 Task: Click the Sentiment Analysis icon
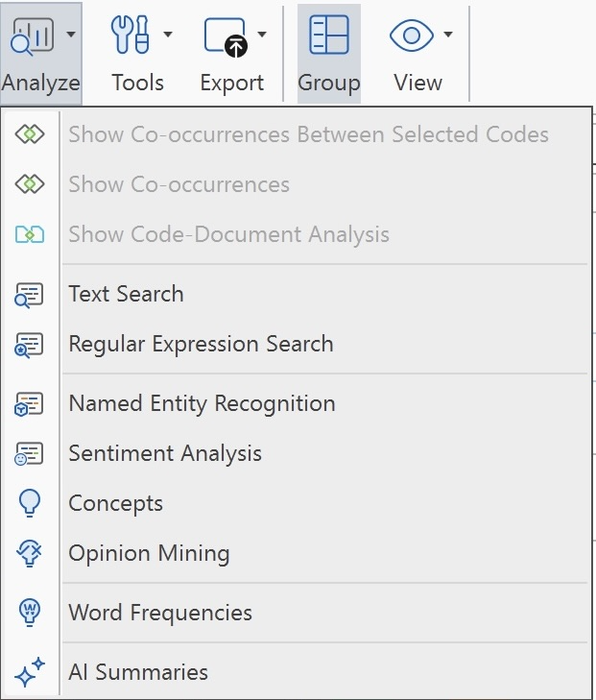point(30,454)
